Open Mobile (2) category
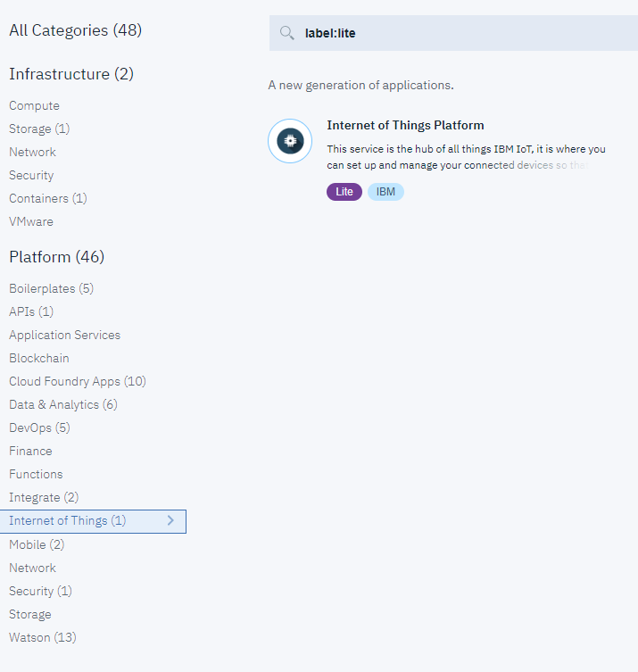638x672 pixels. point(37,544)
